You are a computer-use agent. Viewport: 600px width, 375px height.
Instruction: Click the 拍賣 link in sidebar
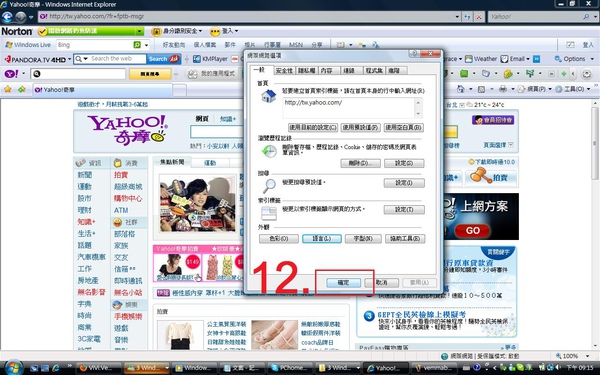[x=121, y=175]
